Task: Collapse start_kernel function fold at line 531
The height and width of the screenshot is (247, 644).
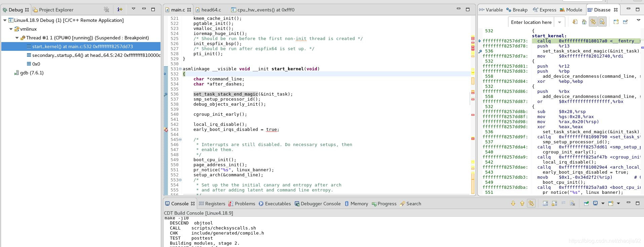Action: click(x=180, y=69)
